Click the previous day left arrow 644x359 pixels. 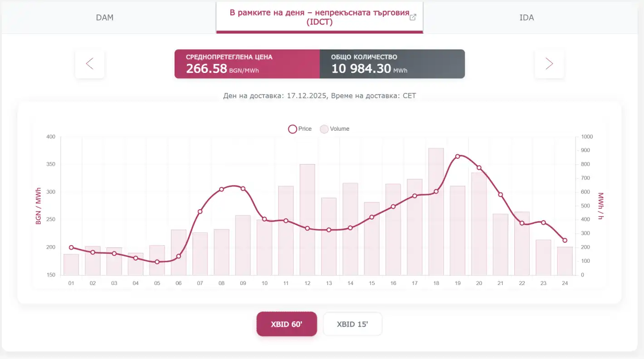click(x=90, y=64)
